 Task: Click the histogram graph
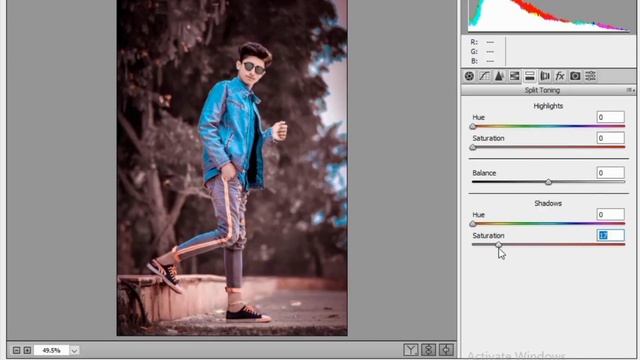(x=549, y=16)
